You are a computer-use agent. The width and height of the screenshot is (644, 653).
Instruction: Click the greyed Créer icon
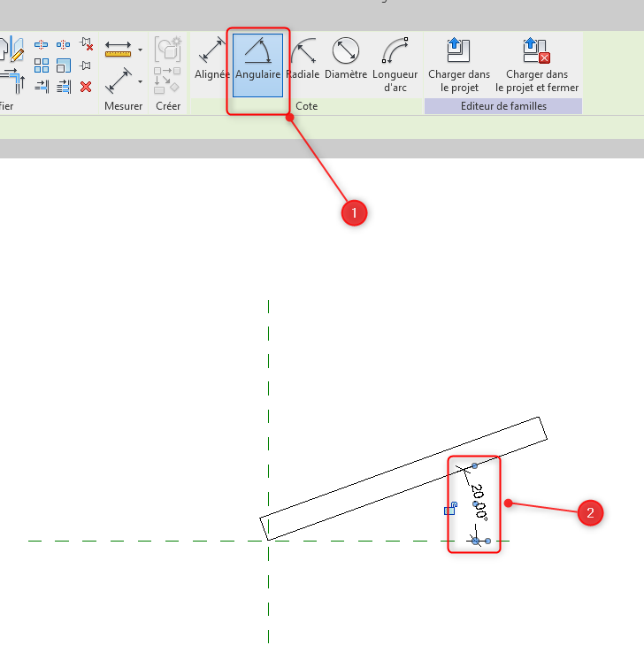[167, 50]
